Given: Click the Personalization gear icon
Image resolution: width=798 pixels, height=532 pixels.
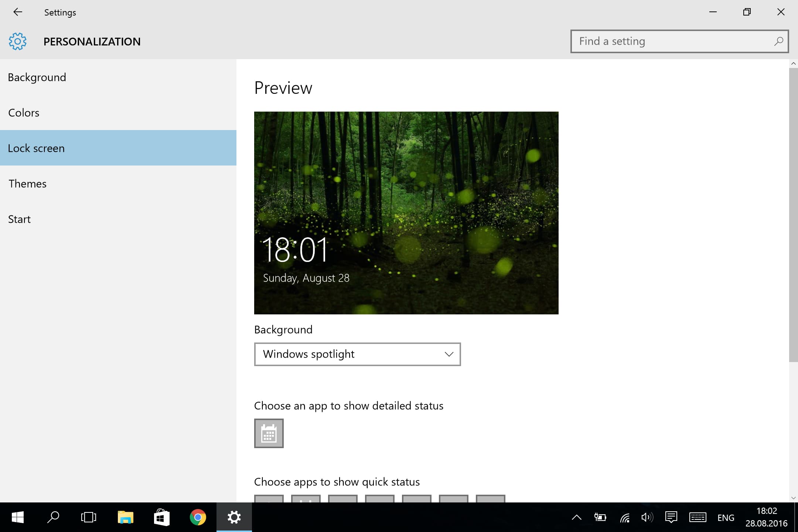Looking at the screenshot, I should coord(18,41).
